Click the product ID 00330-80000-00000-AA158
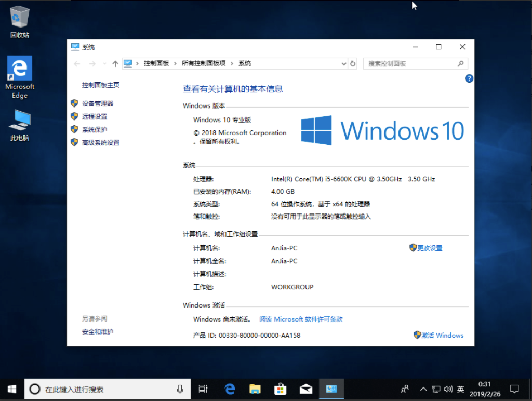 pyautogui.click(x=260, y=336)
